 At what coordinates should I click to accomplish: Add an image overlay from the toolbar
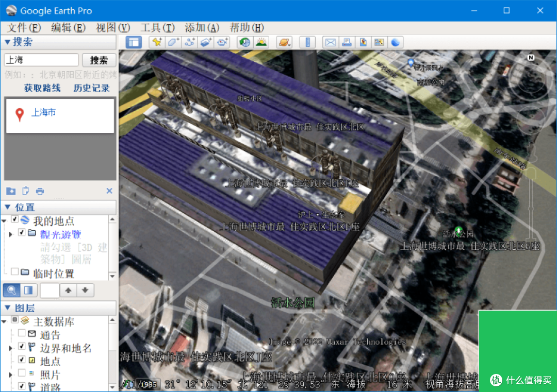coord(206,43)
